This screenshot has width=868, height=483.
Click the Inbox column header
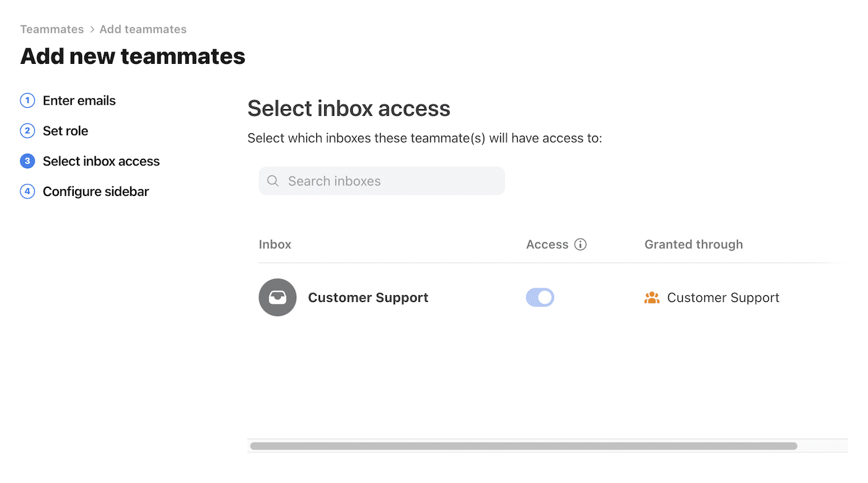click(275, 244)
